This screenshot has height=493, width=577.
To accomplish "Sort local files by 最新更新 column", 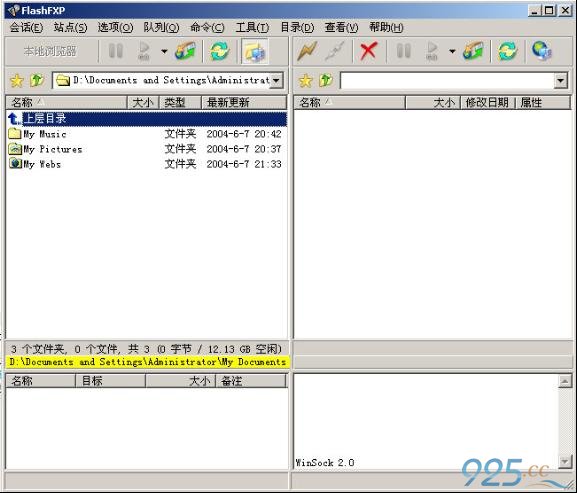I will coord(244,103).
